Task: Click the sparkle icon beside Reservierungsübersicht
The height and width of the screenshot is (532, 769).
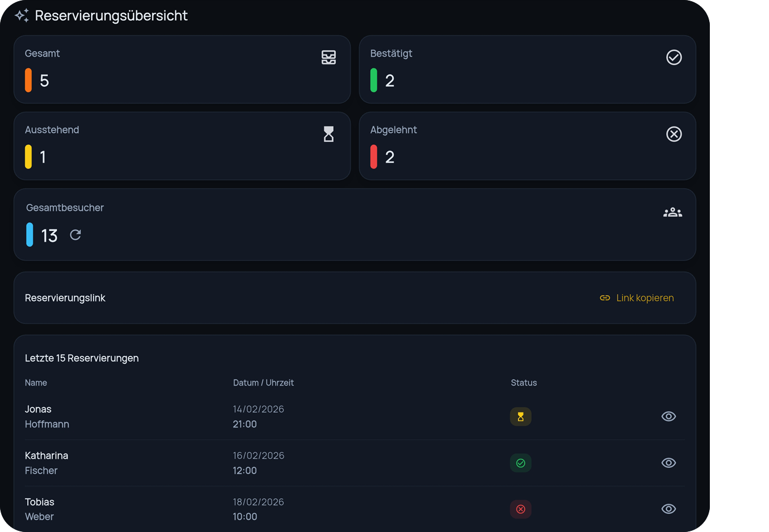Action: 22,16
